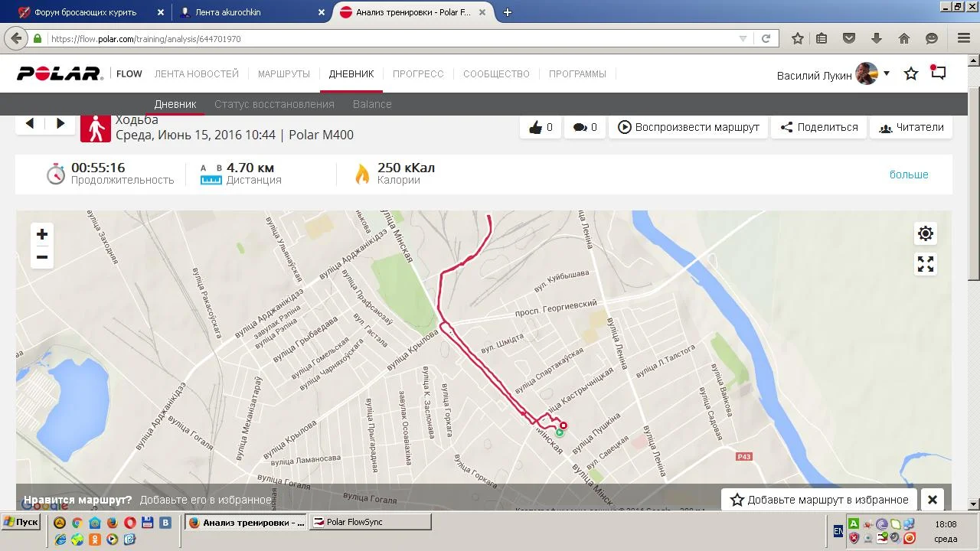This screenshot has width=980, height=551.
Task: Like this training with the thumbs-up button
Action: (x=540, y=127)
